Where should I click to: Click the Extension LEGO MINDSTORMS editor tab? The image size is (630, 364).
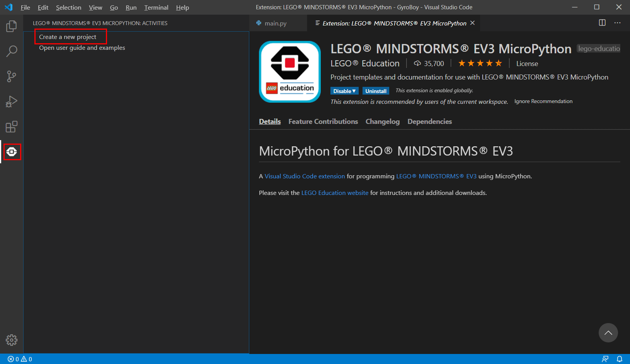pyautogui.click(x=394, y=23)
